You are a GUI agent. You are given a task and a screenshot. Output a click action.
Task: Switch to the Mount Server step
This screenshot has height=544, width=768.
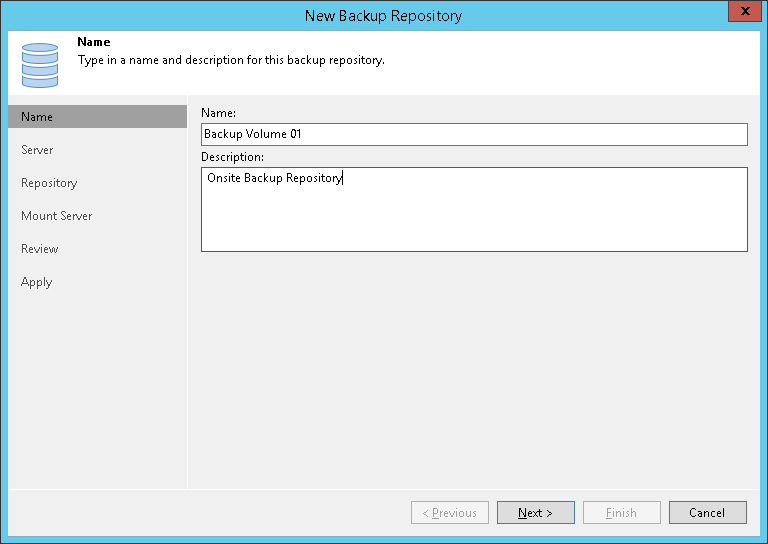point(56,216)
